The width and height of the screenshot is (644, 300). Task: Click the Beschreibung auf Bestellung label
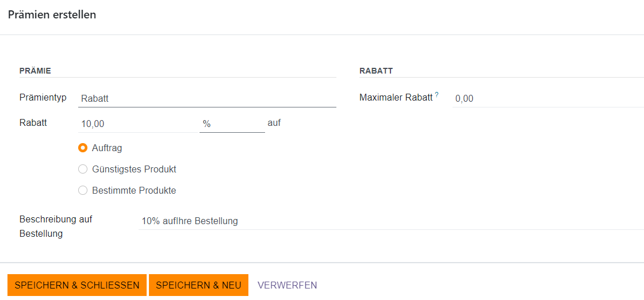coord(55,226)
